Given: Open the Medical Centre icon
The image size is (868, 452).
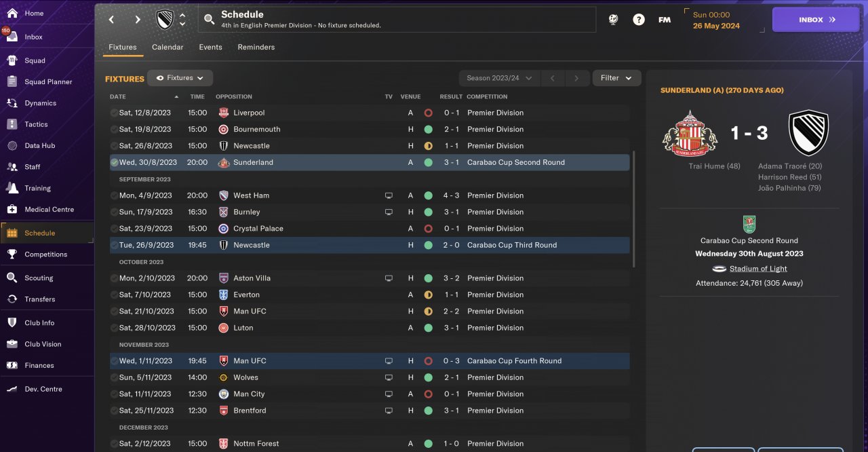Looking at the screenshot, I should [12, 209].
